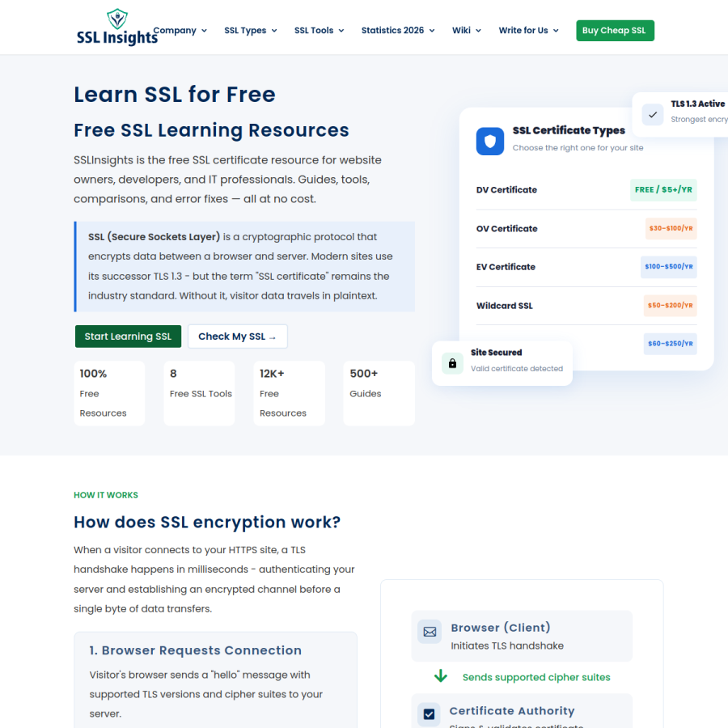Click the Check My SSL link button
This screenshot has height=728, width=728.
[x=238, y=336]
